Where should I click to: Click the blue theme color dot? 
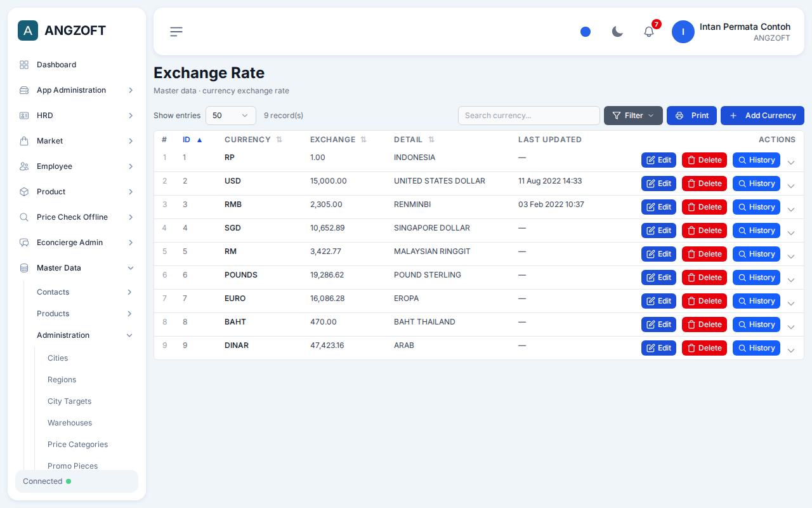click(586, 32)
